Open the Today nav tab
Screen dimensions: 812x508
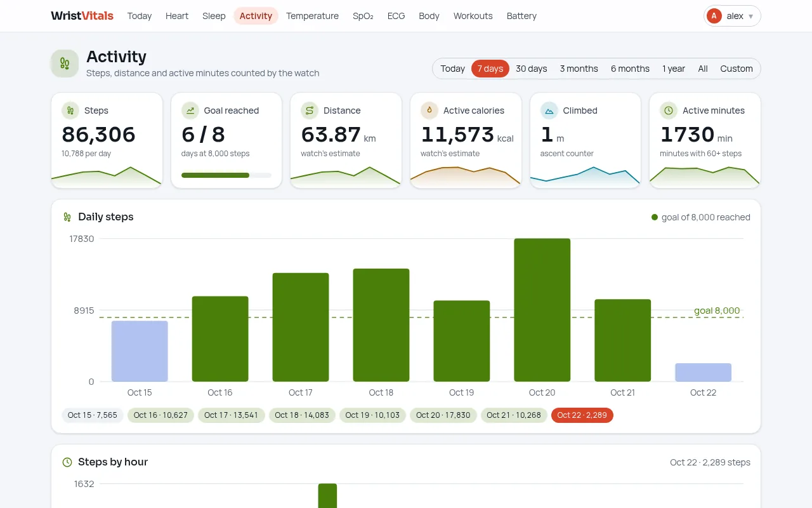(140, 16)
